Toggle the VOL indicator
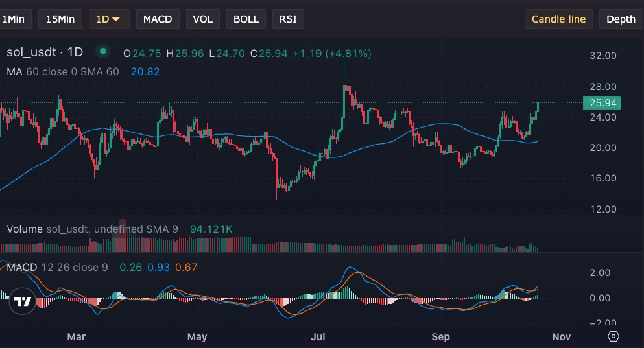644x348 pixels. pyautogui.click(x=203, y=19)
